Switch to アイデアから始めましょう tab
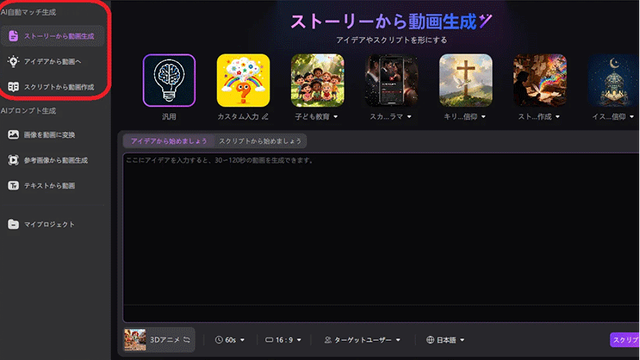This screenshot has width=640, height=360. click(169, 141)
